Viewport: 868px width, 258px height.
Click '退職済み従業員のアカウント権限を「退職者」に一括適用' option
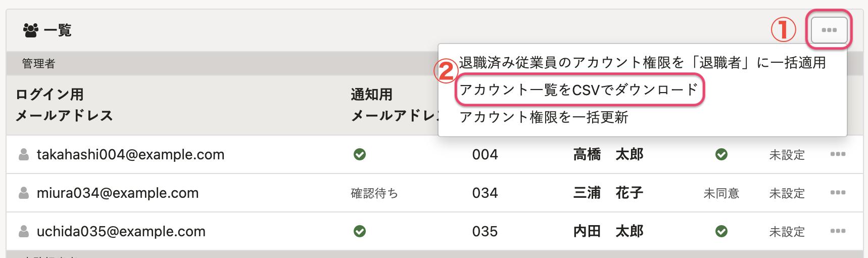(642, 63)
